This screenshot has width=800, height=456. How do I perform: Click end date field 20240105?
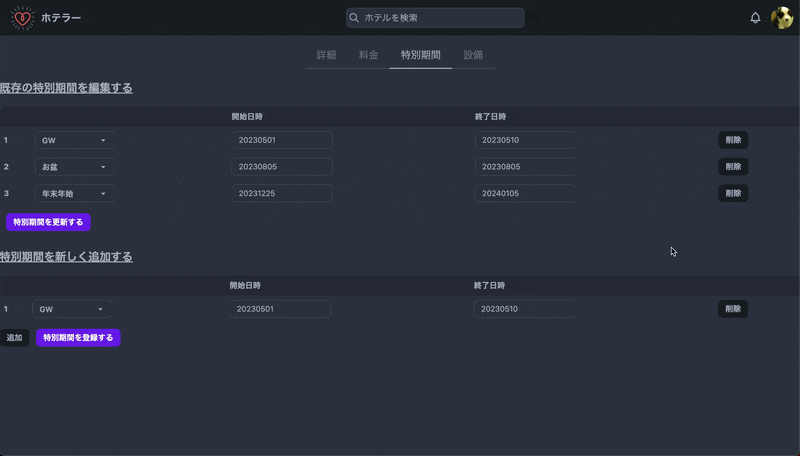click(x=526, y=193)
